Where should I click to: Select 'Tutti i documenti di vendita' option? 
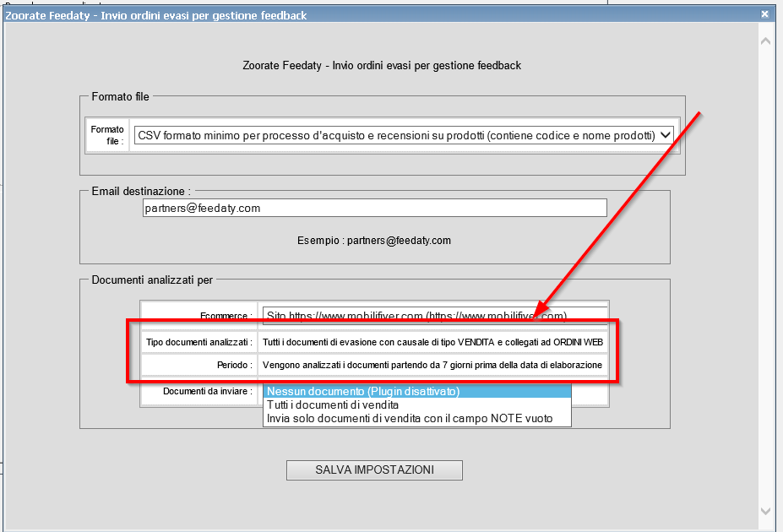[417, 404]
